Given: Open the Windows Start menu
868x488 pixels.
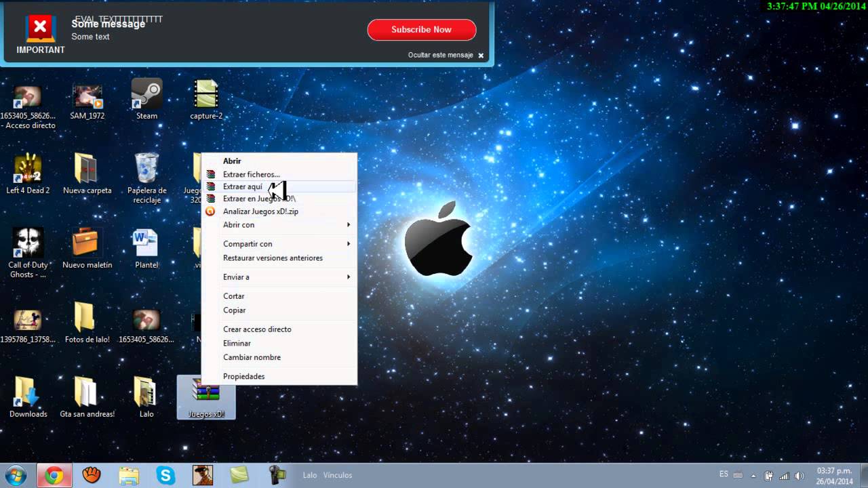Looking at the screenshot, I should click(16, 475).
